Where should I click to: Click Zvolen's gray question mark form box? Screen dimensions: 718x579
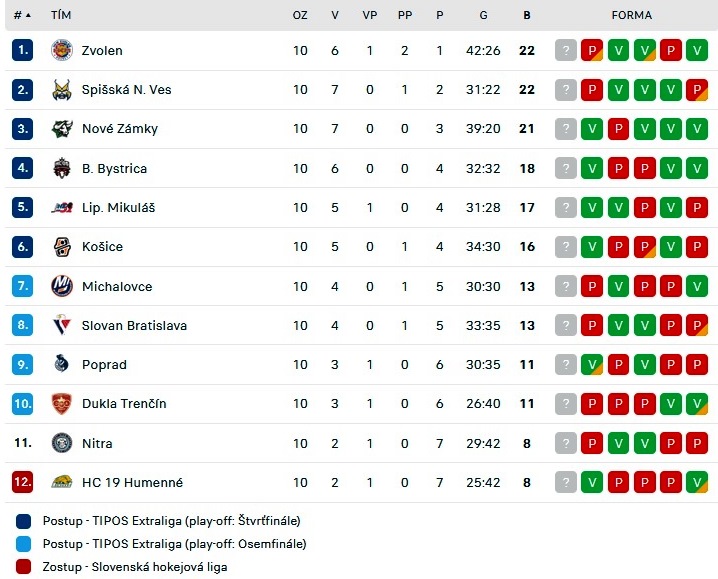pyautogui.click(x=566, y=50)
